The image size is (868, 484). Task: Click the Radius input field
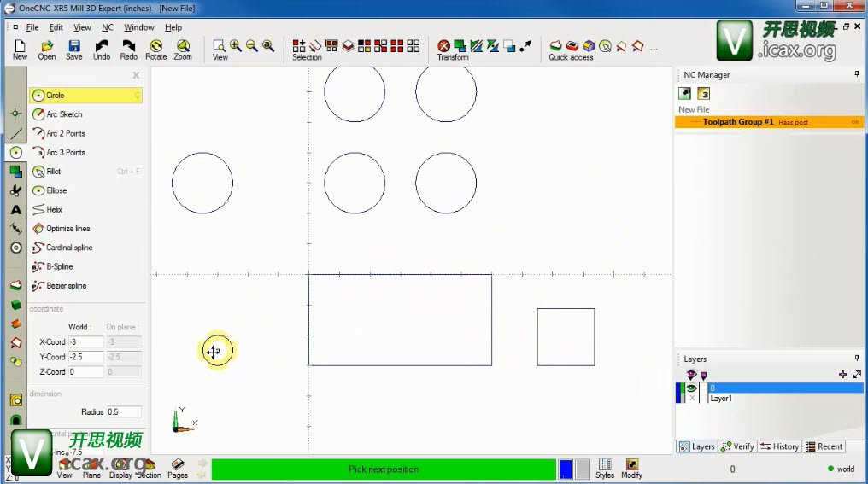(123, 412)
